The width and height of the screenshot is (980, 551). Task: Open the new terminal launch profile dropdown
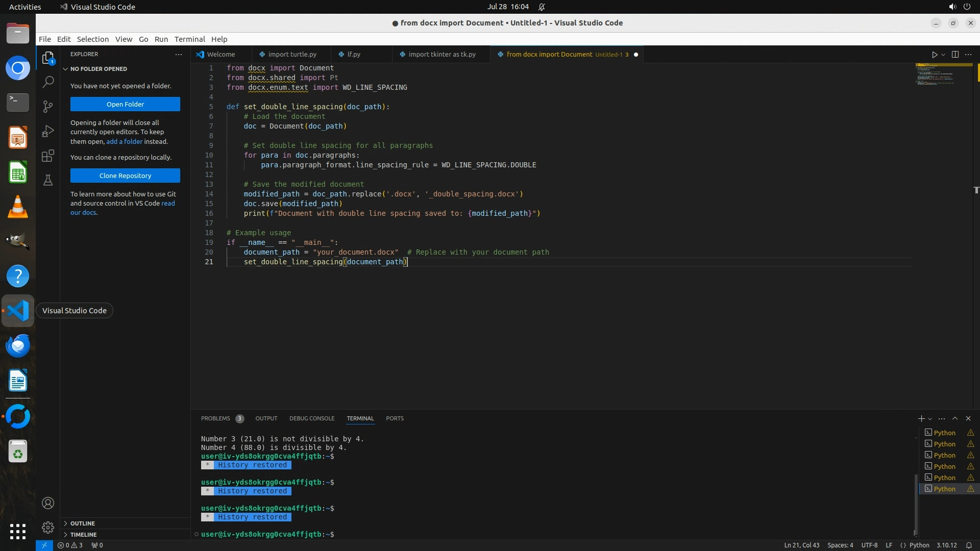pyautogui.click(x=930, y=419)
